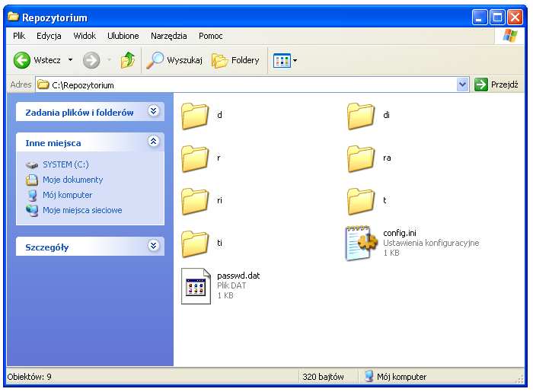
Task: Click the Mój komputer status bar icon
Action: pos(369,376)
